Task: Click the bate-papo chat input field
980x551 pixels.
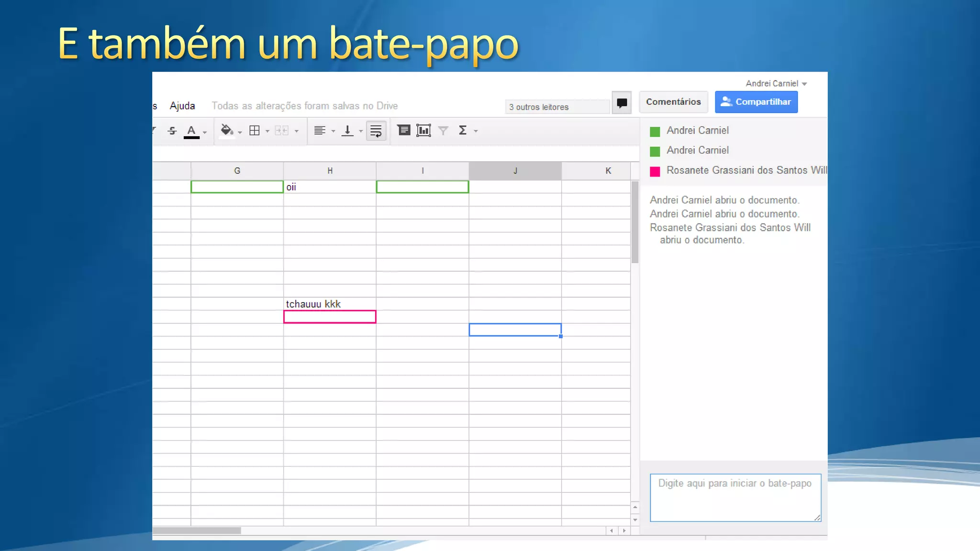Action: (735, 497)
